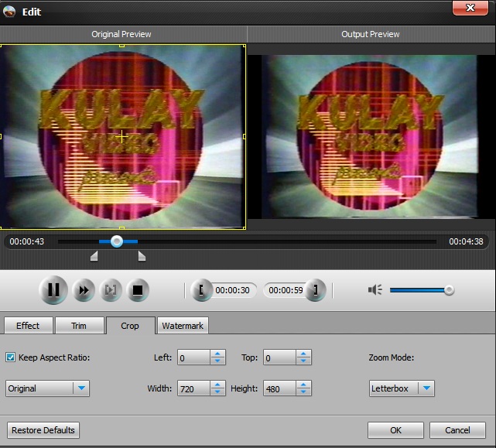Click the Width input field

(193, 388)
